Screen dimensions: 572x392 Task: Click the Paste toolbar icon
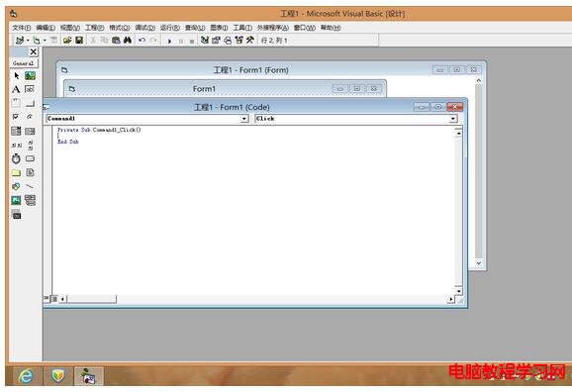click(x=116, y=41)
